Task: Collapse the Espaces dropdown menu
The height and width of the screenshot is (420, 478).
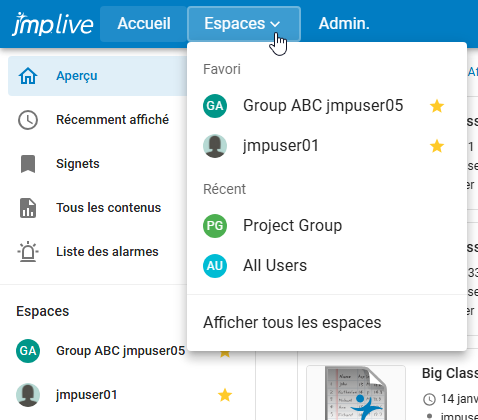Action: [x=244, y=24]
